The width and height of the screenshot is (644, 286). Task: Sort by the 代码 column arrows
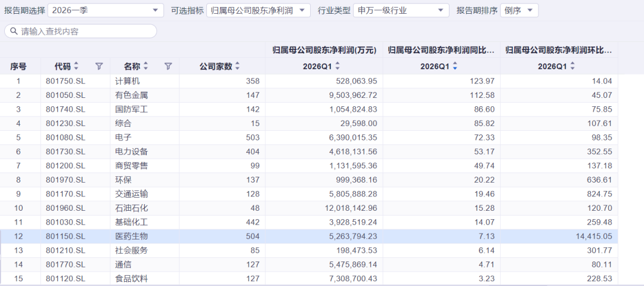point(76,66)
